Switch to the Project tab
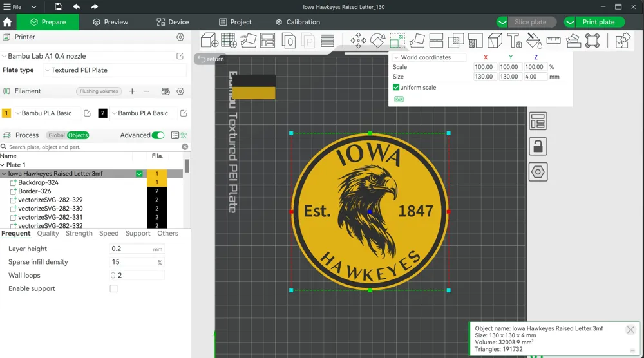644x358 pixels. point(235,22)
